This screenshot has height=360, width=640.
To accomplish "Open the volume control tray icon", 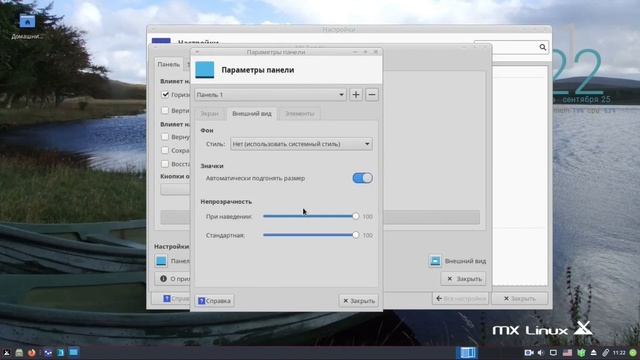I will point(541,353).
